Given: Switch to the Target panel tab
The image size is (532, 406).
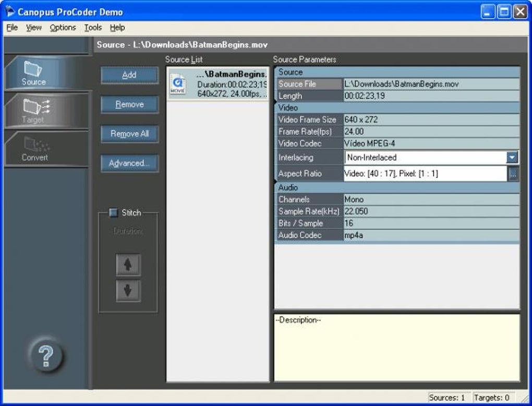Looking at the screenshot, I should 46,110.
